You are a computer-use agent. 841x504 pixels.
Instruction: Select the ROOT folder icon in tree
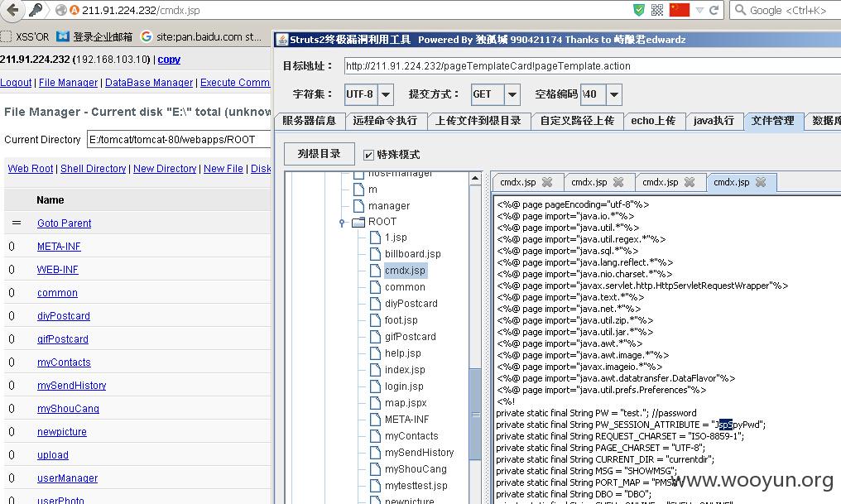click(x=358, y=222)
